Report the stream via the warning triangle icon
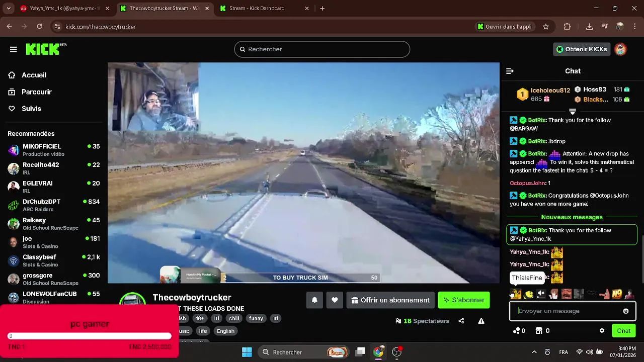This screenshot has width=644, height=362. [x=481, y=321]
